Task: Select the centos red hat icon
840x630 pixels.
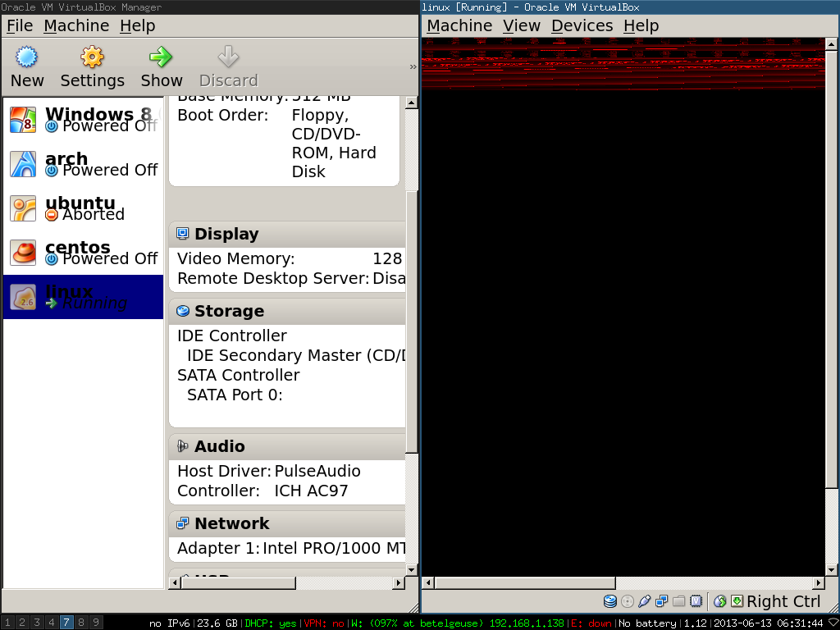Action: pyautogui.click(x=23, y=253)
